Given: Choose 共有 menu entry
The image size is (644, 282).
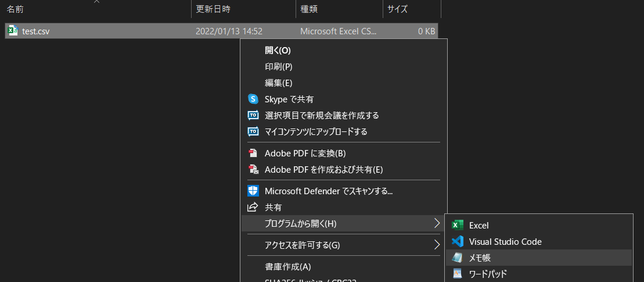Looking at the screenshot, I should pos(344,207).
